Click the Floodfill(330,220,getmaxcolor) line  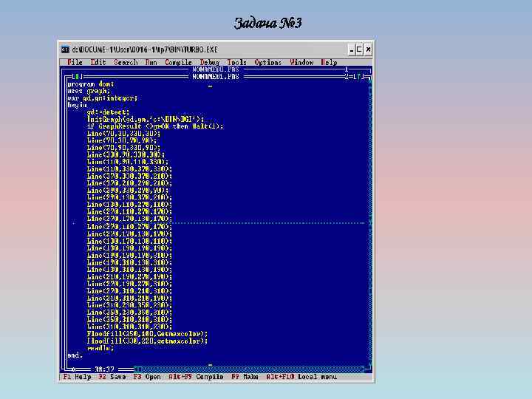click(147, 341)
